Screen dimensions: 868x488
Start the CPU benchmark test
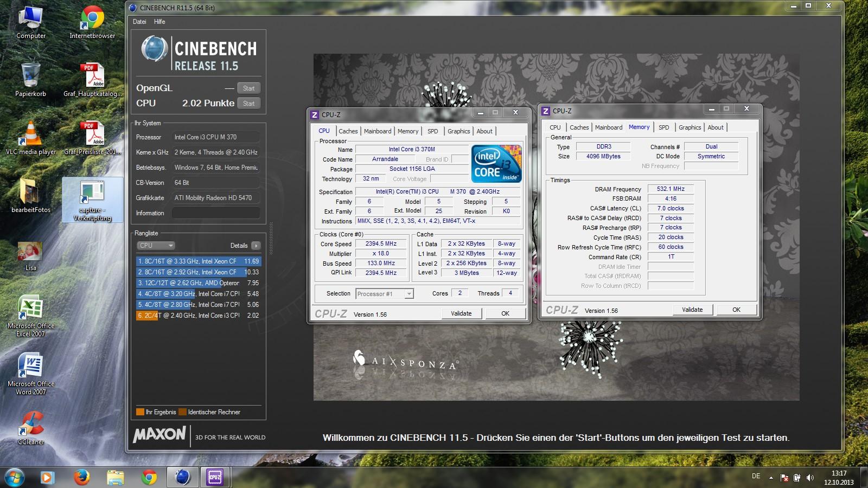pyautogui.click(x=249, y=104)
